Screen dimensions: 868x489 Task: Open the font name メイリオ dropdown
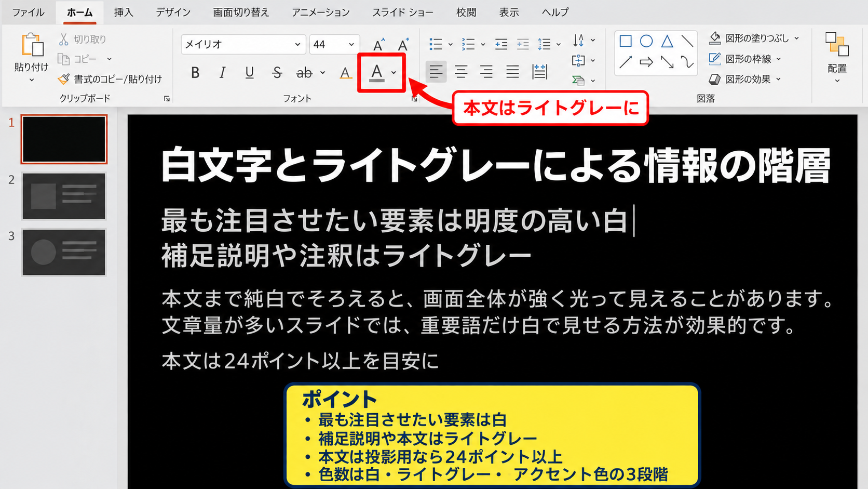coord(297,45)
